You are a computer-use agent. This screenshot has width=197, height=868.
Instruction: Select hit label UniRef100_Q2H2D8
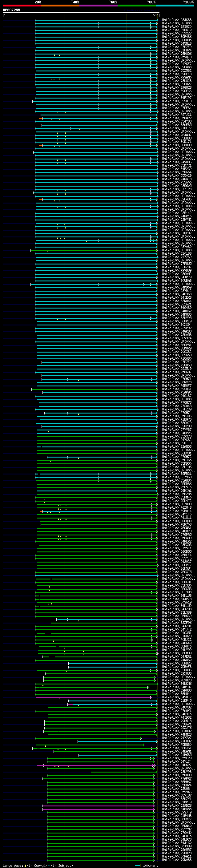177,426
